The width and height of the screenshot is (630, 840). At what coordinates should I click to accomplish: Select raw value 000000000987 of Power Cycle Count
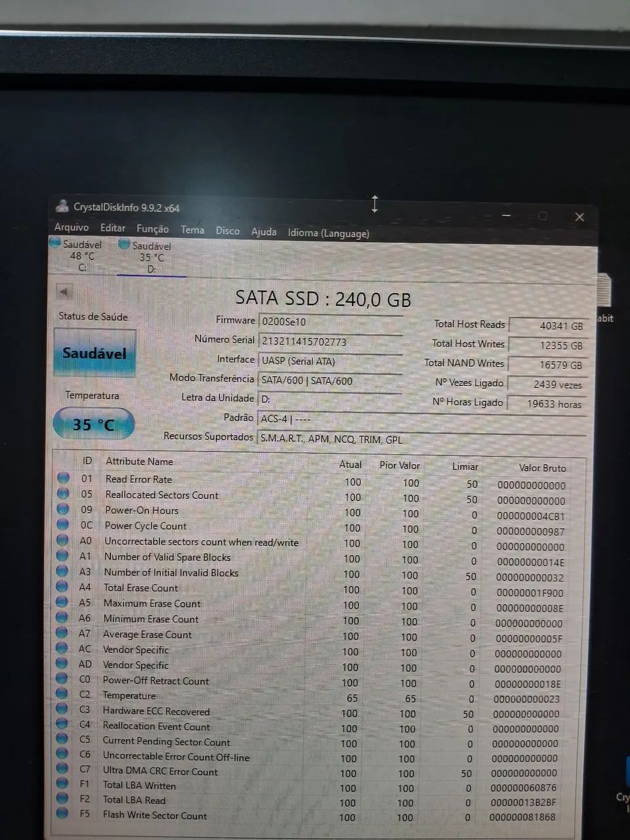(530, 532)
